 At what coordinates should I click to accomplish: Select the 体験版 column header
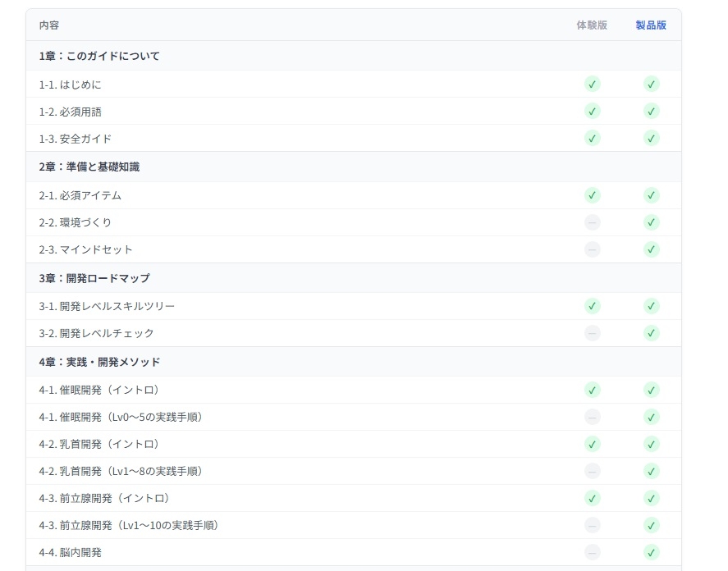pyautogui.click(x=592, y=25)
